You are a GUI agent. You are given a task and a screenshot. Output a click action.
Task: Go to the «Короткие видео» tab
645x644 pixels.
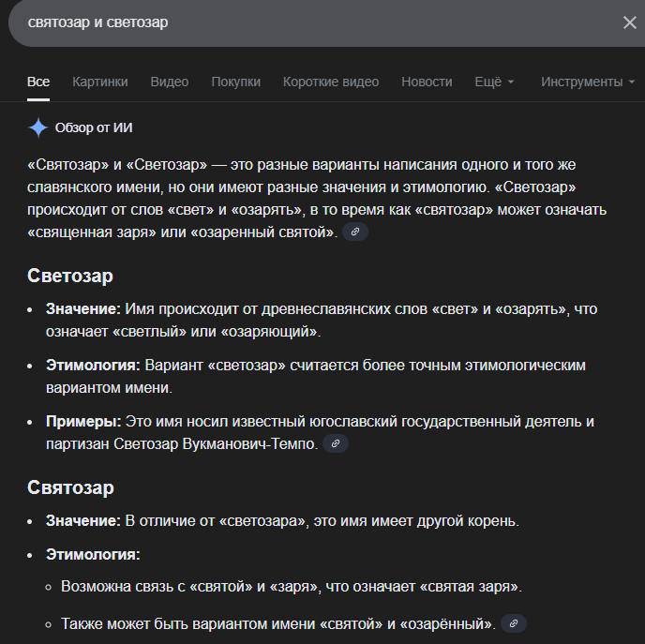pyautogui.click(x=331, y=82)
